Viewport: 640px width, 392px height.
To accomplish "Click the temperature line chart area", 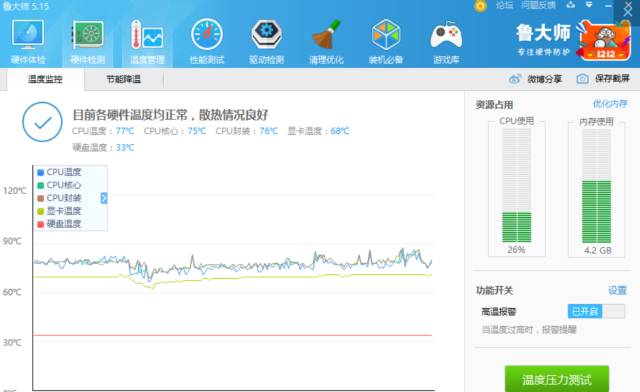I will [x=234, y=278].
